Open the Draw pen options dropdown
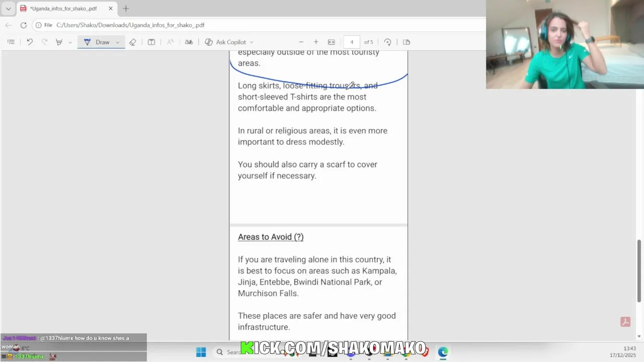 coord(117,42)
